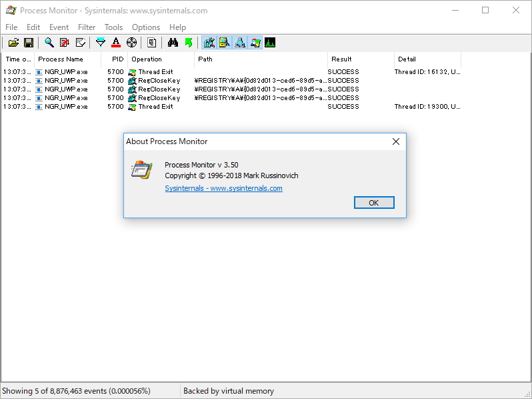Viewport: 532px width, 399px height.
Task: Toggle the Autoscroll toolbar icon
Action: click(x=65, y=43)
